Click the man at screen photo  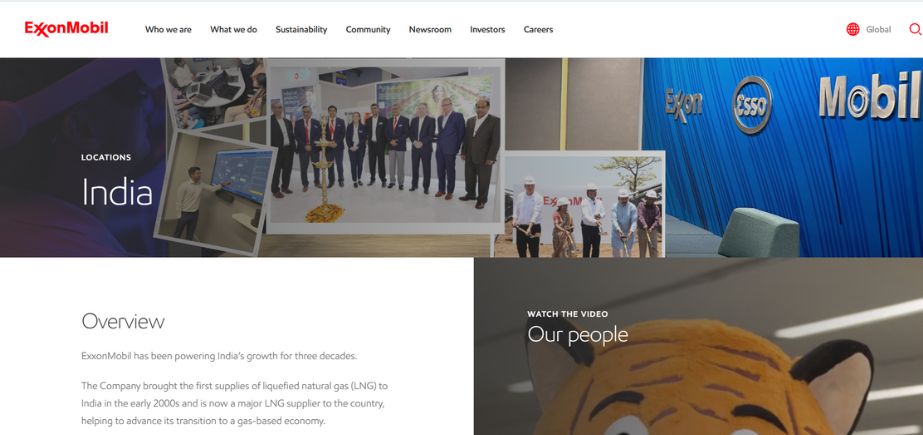(215, 191)
